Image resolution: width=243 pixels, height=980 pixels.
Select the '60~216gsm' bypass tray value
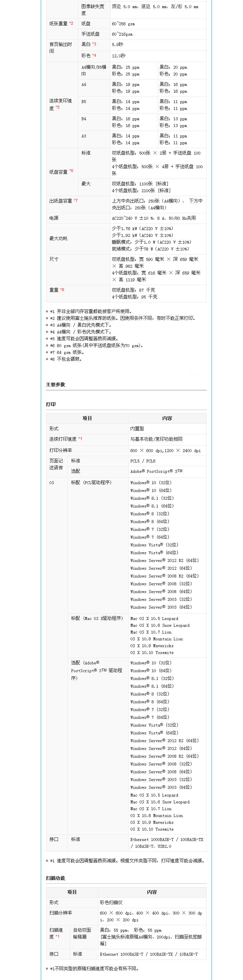[x=122, y=34]
